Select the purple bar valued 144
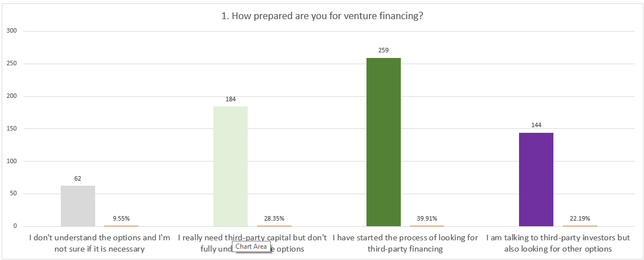 [x=536, y=179]
